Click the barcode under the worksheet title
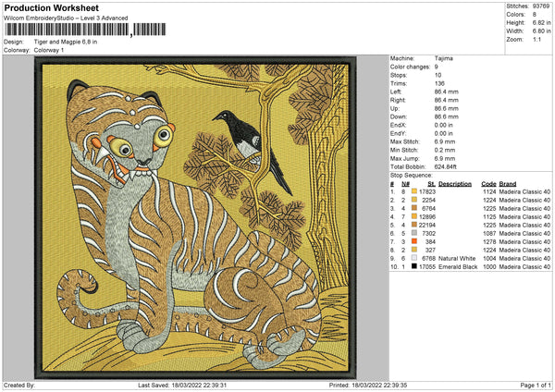The height and width of the screenshot is (392, 555). click(x=85, y=30)
